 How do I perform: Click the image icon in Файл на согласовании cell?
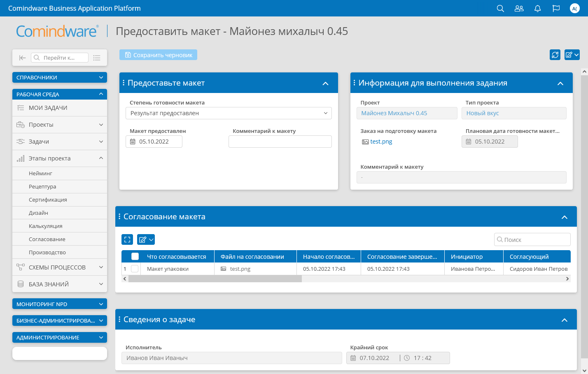click(224, 269)
